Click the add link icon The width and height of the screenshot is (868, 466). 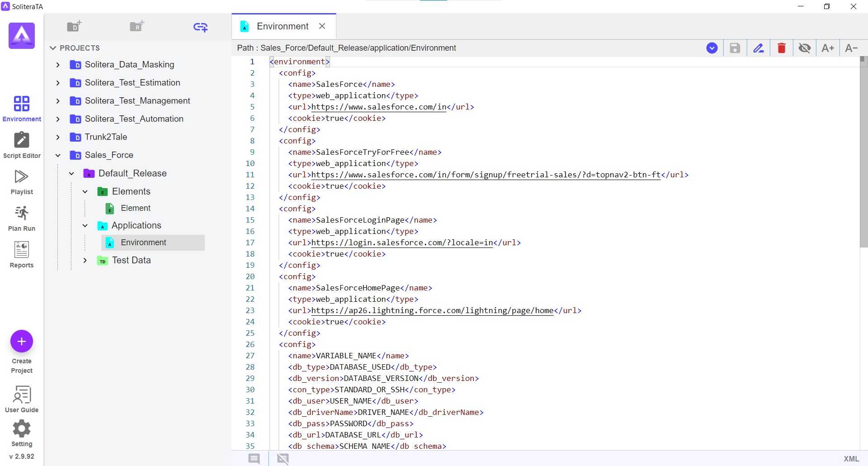[x=200, y=27]
